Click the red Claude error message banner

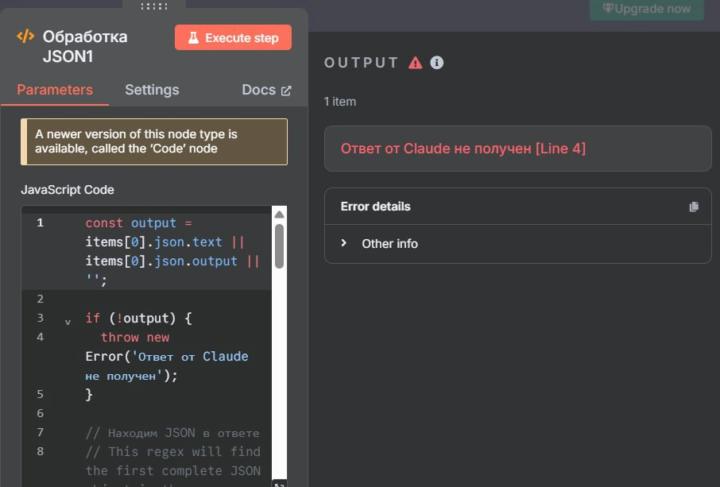517,149
